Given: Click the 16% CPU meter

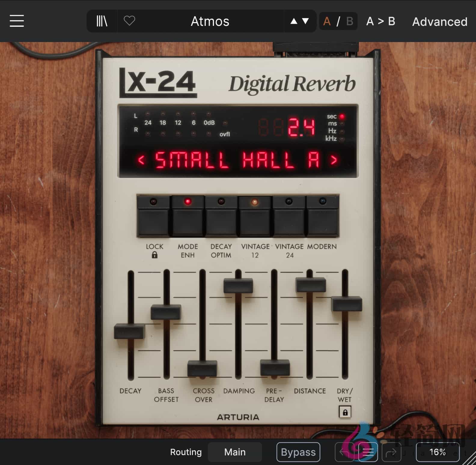Looking at the screenshot, I should click(x=438, y=452).
